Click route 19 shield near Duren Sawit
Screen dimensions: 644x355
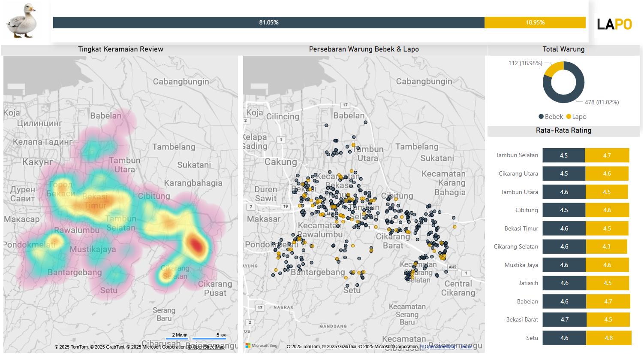coord(286,206)
